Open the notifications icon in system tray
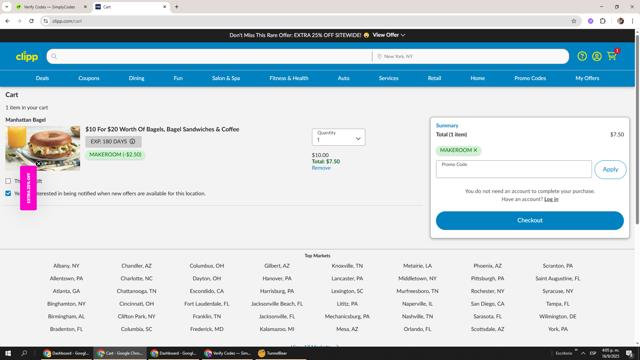Screen dimensions: 640x360 tap(629, 353)
